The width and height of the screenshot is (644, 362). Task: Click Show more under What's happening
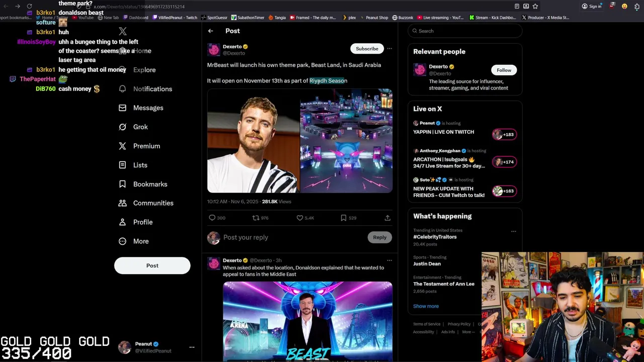(x=426, y=306)
